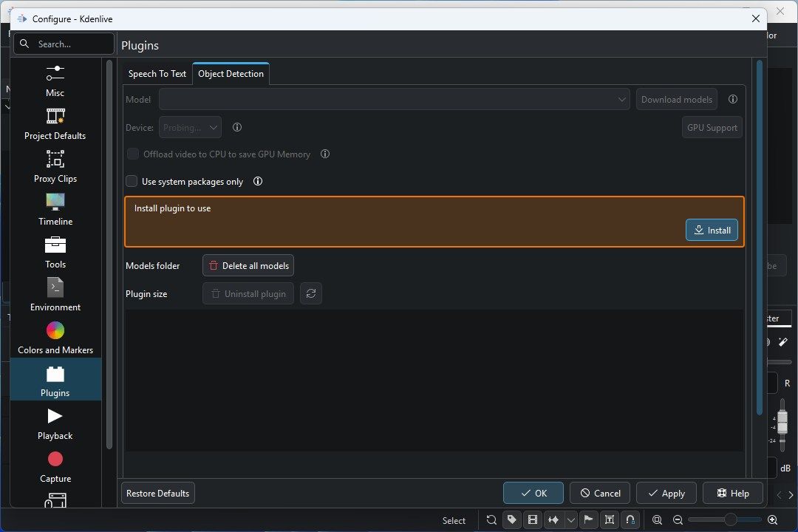Open the Environment settings category
Screen dimensions: 798x532
click(x=55, y=295)
